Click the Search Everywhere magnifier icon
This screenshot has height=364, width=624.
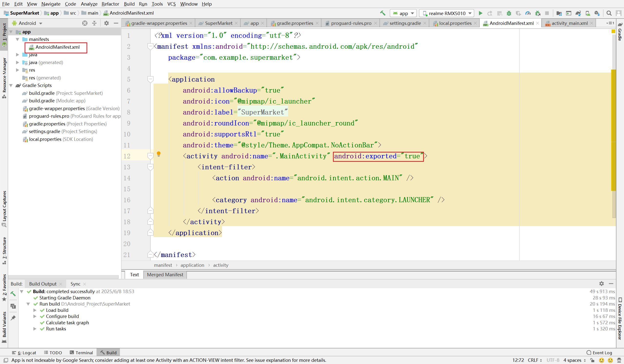(609, 13)
